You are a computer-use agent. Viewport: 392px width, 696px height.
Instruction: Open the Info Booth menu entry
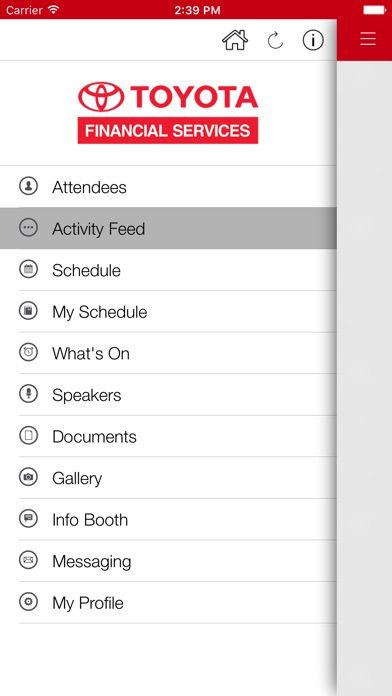pos(168,519)
